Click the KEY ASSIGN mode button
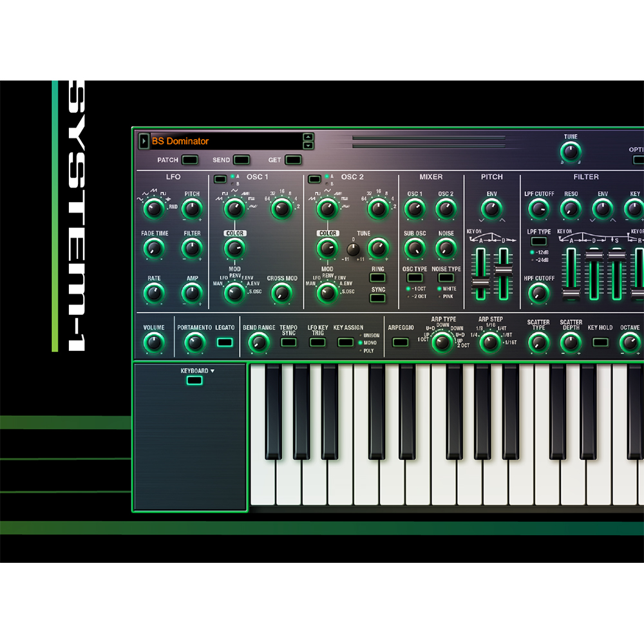 [x=345, y=342]
